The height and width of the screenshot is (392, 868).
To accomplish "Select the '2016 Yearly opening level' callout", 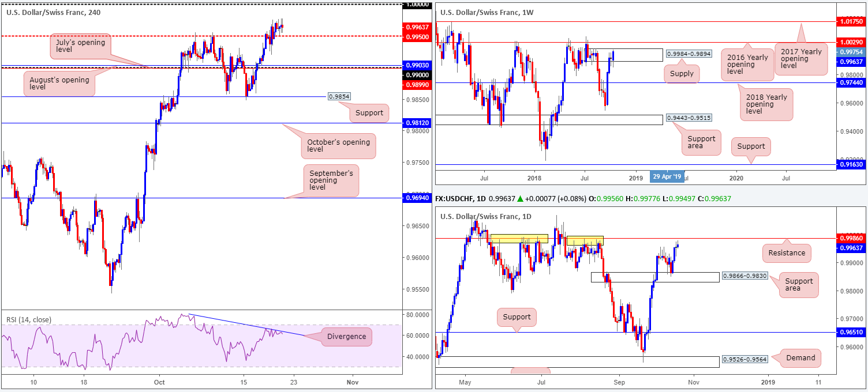I will [x=747, y=65].
